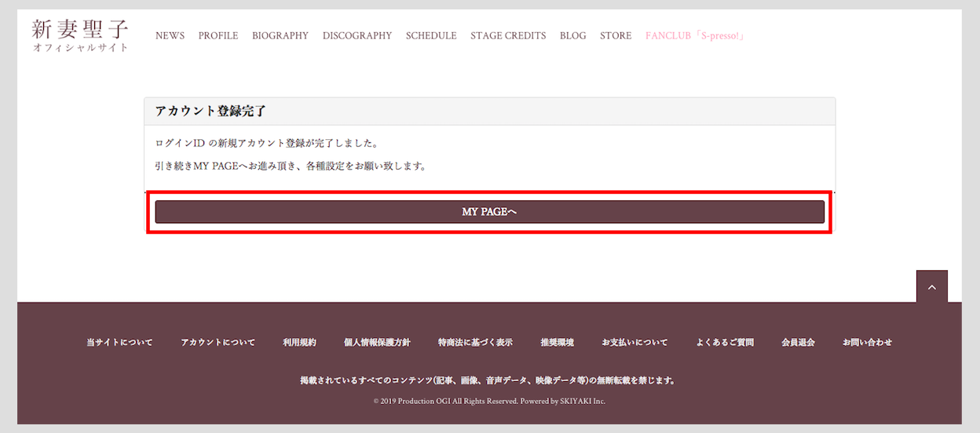Screen dimensions: 980x433
Task: Visit the STORE page
Action: click(x=616, y=35)
